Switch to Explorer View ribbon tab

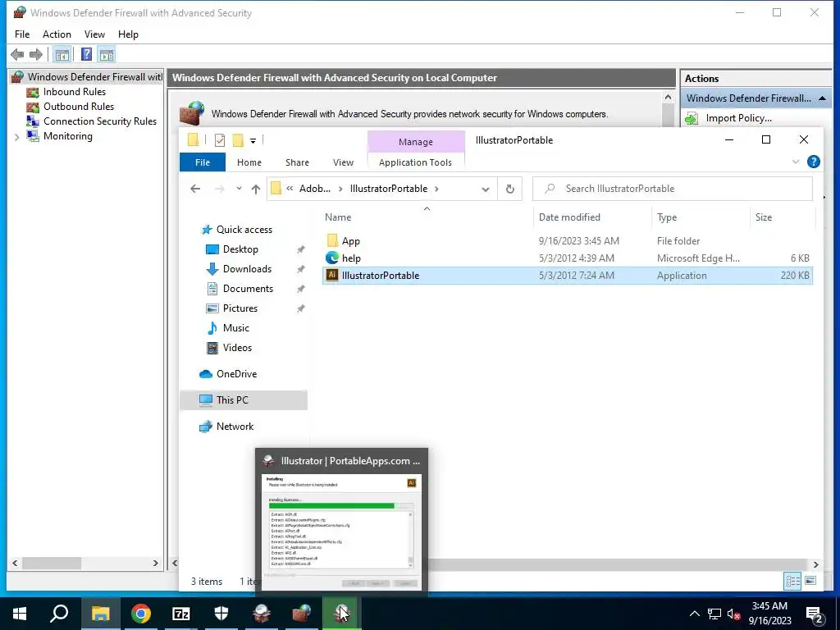click(343, 162)
